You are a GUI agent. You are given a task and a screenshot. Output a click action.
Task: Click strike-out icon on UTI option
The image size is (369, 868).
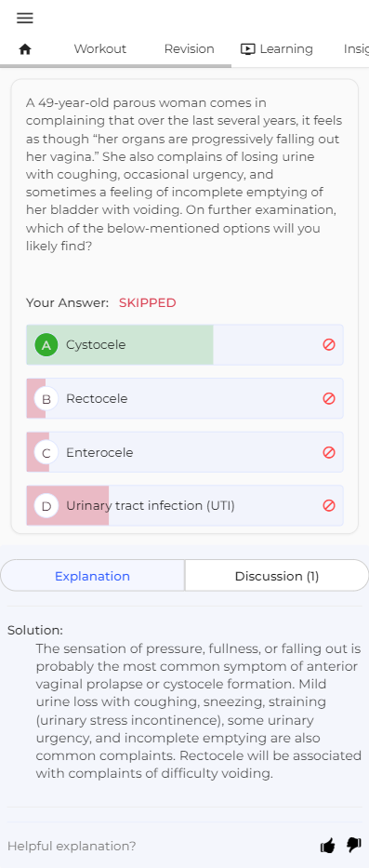click(x=329, y=505)
